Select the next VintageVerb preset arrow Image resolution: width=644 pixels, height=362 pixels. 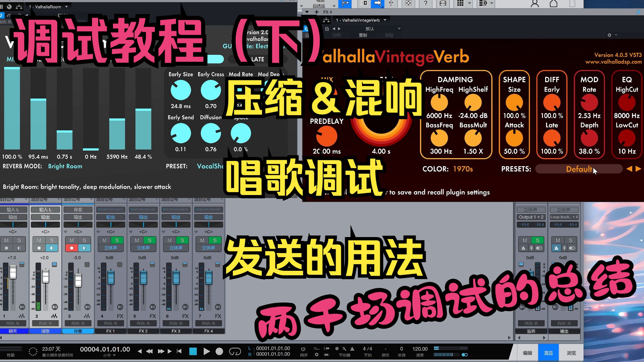click(638, 169)
